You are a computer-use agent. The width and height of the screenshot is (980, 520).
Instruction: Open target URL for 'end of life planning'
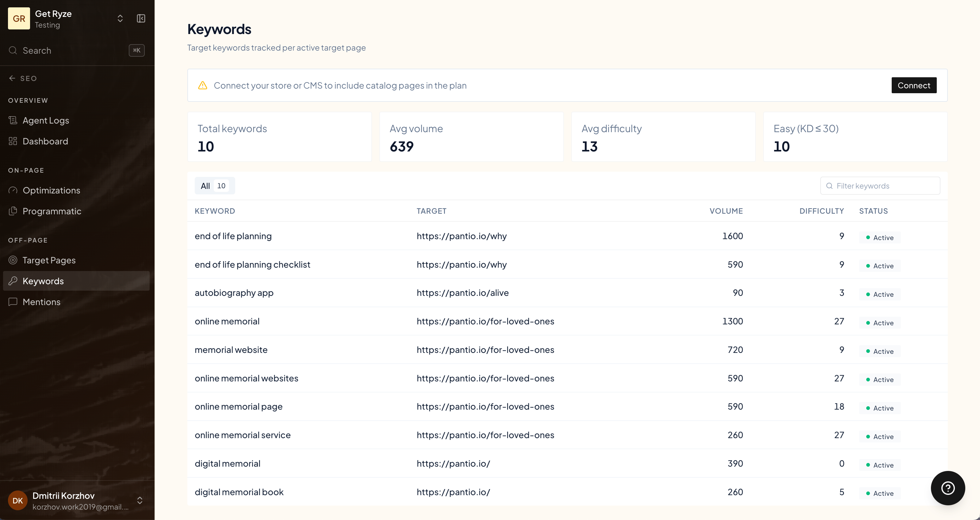[461, 236]
